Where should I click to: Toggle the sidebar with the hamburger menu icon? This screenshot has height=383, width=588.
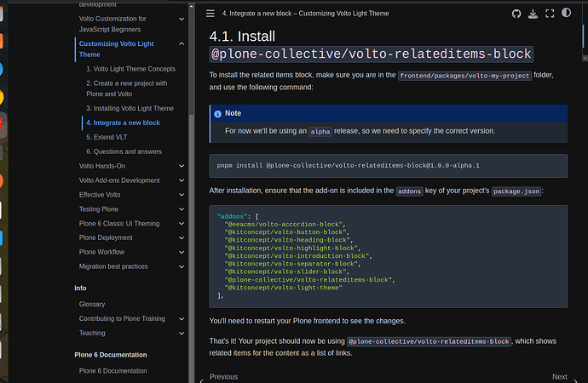click(x=210, y=14)
